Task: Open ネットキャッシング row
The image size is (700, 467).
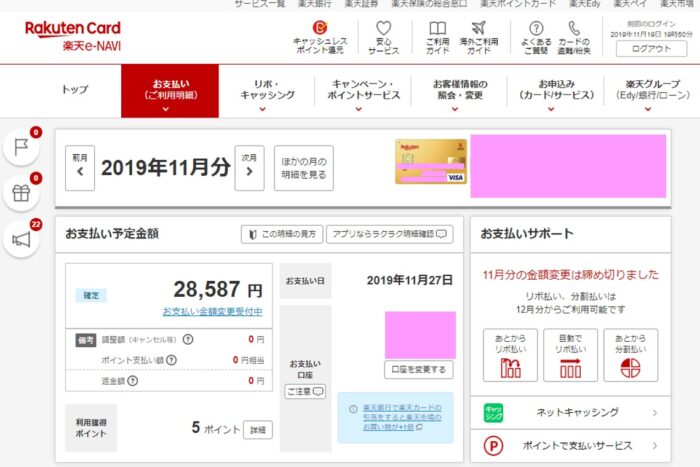Action: coord(571,413)
